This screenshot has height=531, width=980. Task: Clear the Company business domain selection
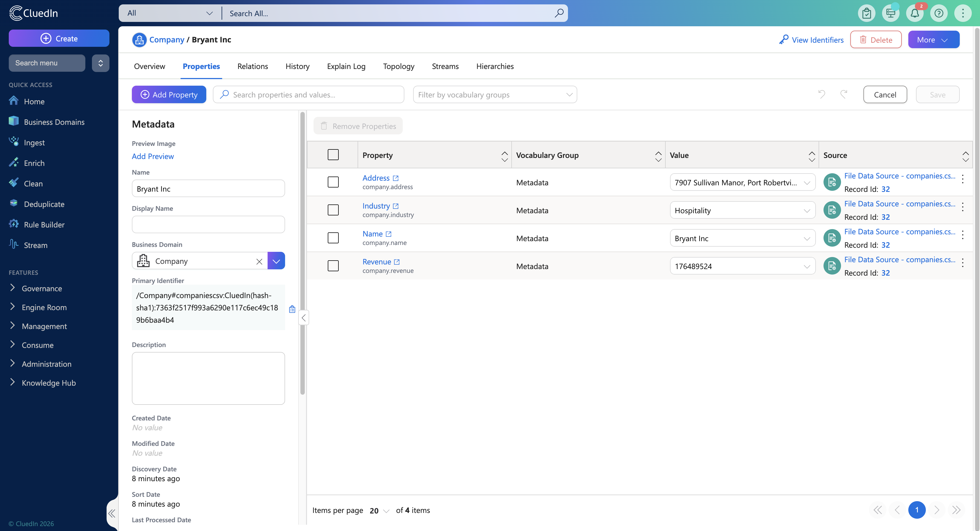pos(259,261)
